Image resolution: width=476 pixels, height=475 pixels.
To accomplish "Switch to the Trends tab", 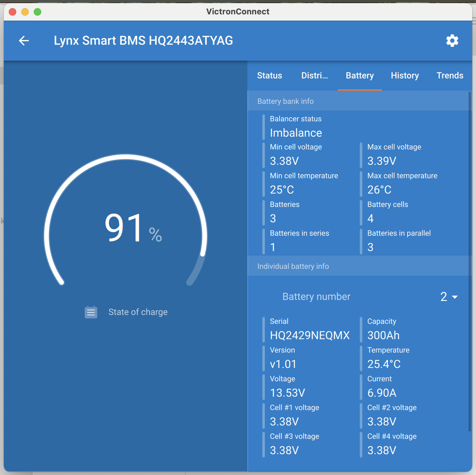I will click(450, 76).
